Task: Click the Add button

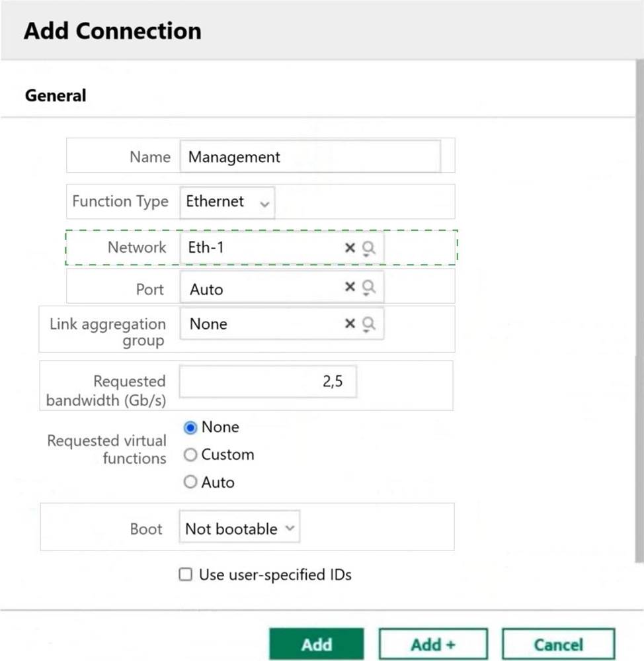Action: [316, 644]
